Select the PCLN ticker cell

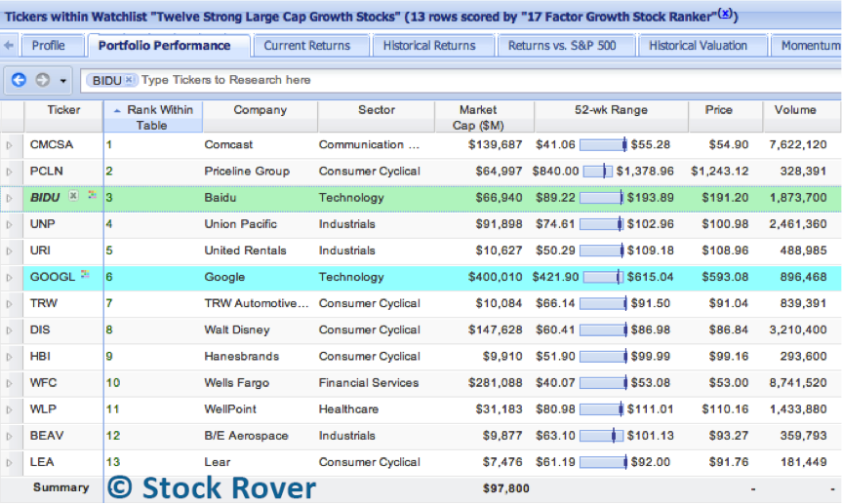pyautogui.click(x=63, y=172)
